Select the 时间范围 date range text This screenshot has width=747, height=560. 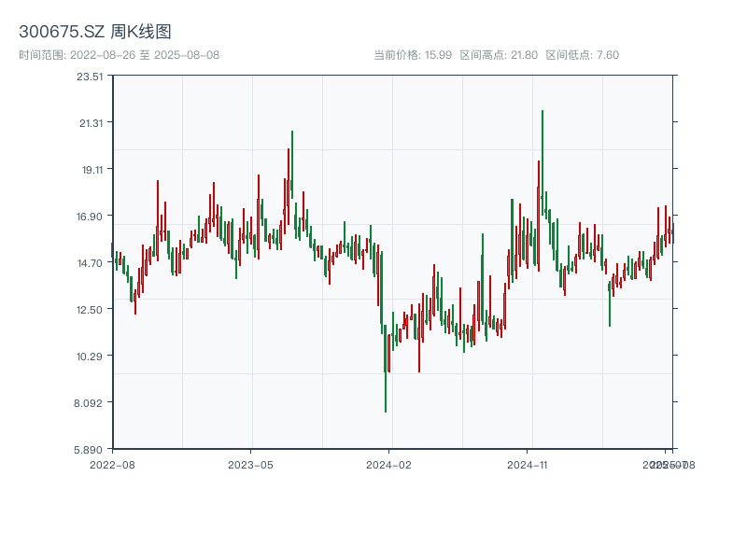pos(120,55)
